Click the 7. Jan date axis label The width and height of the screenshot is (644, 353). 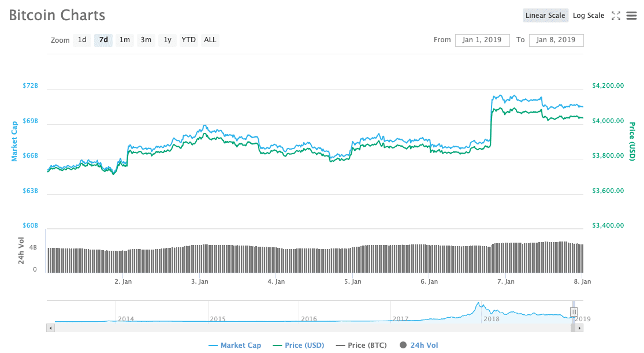pos(505,281)
